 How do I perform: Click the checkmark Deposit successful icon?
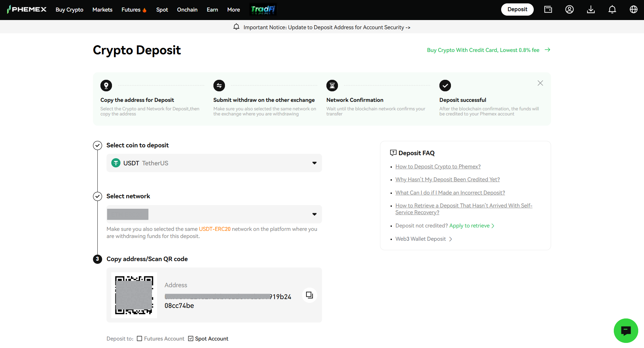445,86
